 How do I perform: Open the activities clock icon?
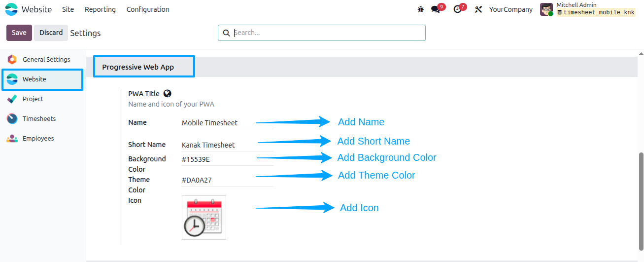click(x=458, y=9)
